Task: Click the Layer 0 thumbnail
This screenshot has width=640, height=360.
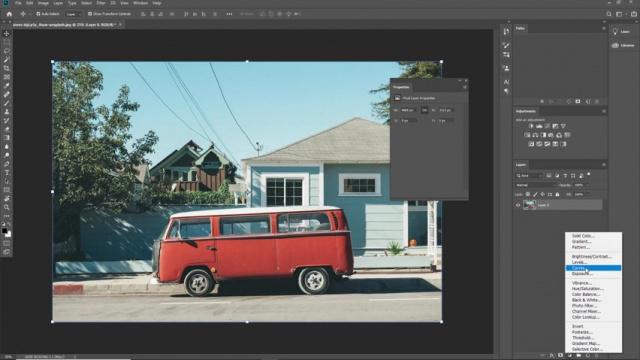Action: [529, 205]
